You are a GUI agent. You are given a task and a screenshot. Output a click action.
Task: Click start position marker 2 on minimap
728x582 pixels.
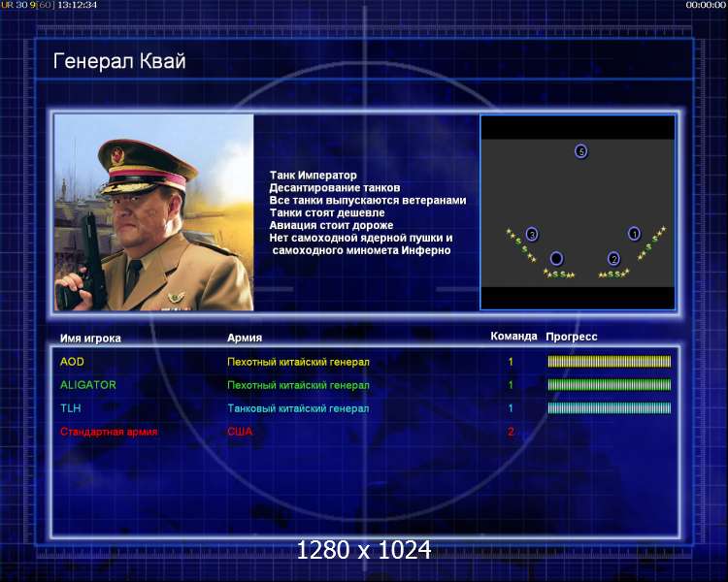(613, 259)
